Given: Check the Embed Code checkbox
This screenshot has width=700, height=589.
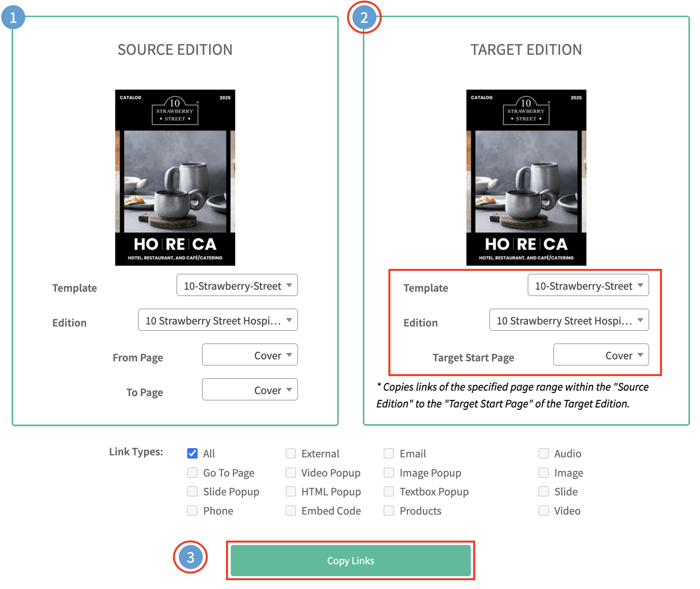Looking at the screenshot, I should (x=291, y=511).
